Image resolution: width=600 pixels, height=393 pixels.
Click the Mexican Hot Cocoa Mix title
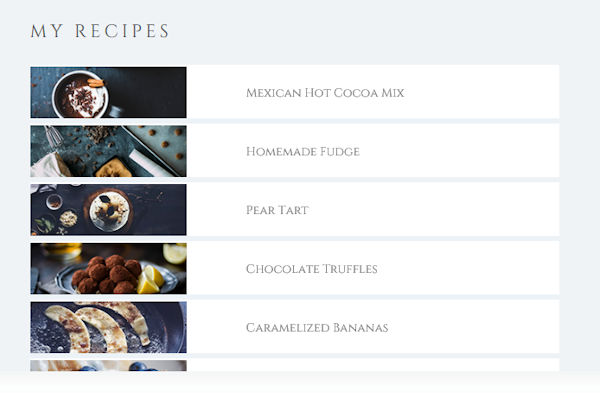325,93
